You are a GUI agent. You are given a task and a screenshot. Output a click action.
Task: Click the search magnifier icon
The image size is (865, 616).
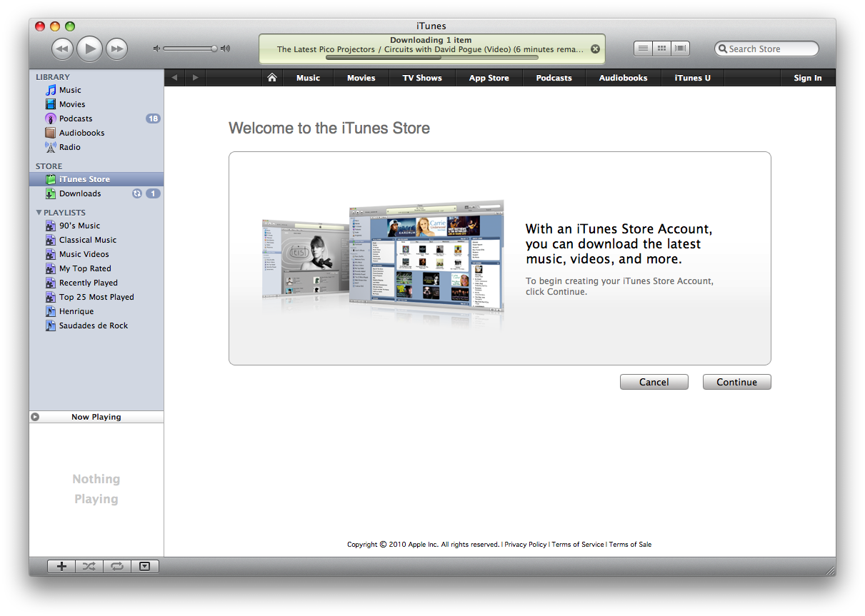[723, 49]
